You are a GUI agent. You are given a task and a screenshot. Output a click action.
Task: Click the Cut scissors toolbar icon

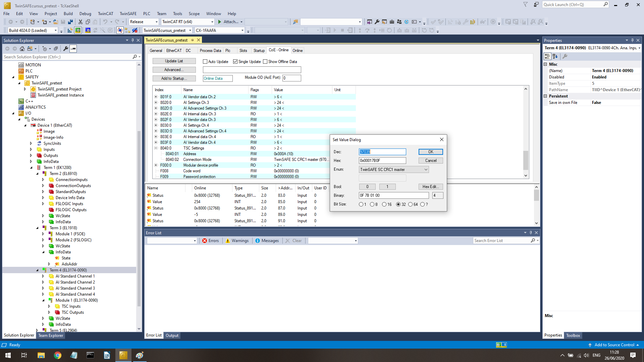coord(80,22)
